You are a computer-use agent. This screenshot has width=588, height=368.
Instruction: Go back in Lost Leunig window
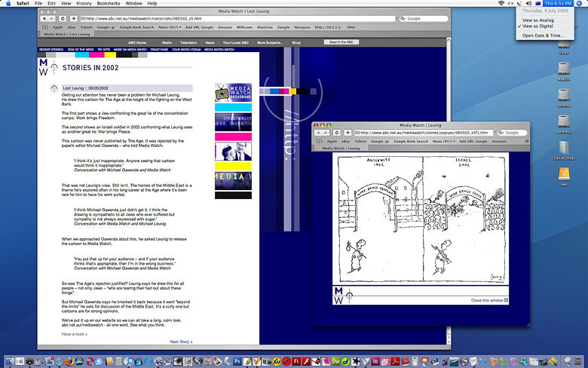coord(44,18)
